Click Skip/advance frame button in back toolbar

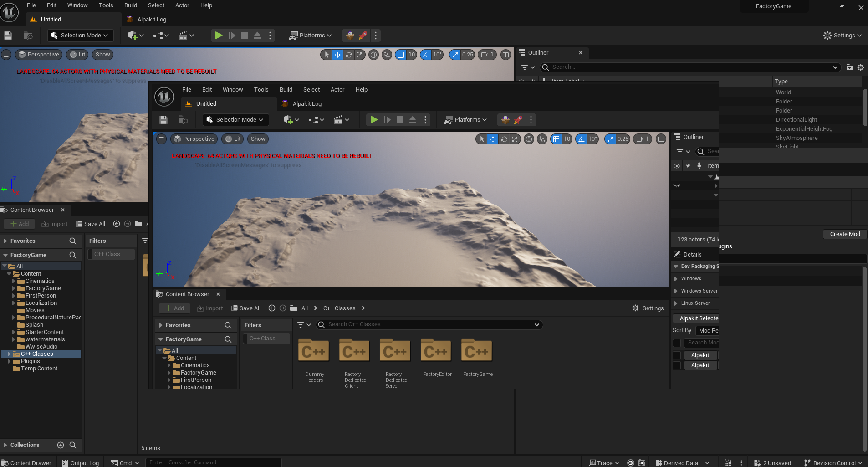[x=232, y=36]
